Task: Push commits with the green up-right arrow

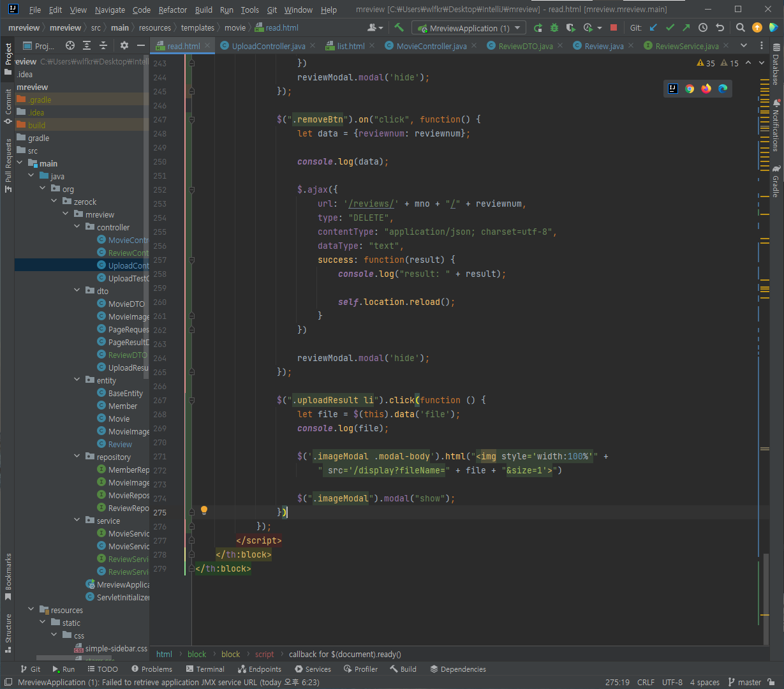Action: [x=686, y=27]
